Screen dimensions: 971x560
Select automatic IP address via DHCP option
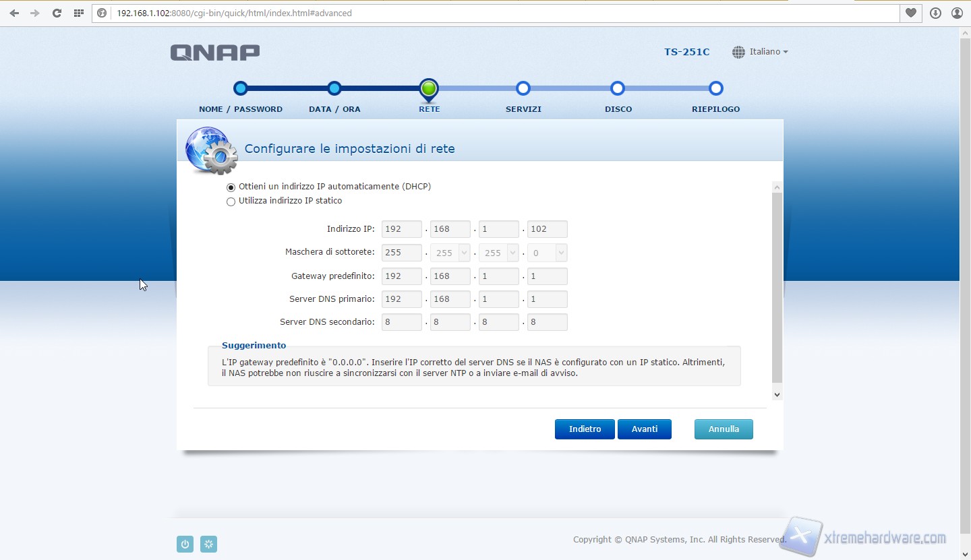click(231, 187)
